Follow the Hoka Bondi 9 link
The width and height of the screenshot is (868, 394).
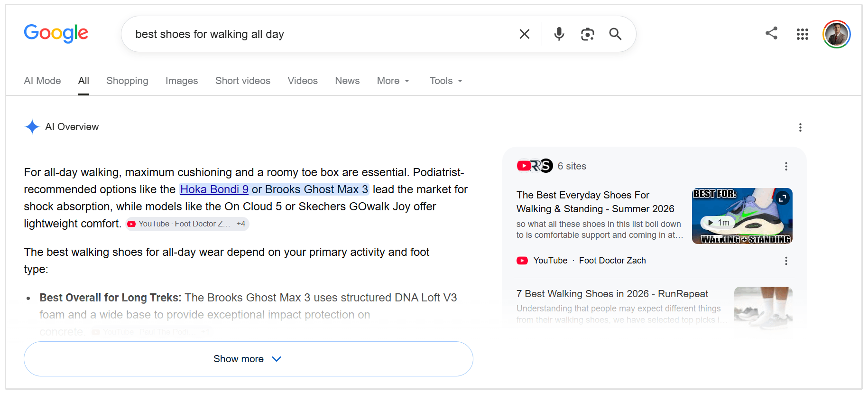point(214,189)
